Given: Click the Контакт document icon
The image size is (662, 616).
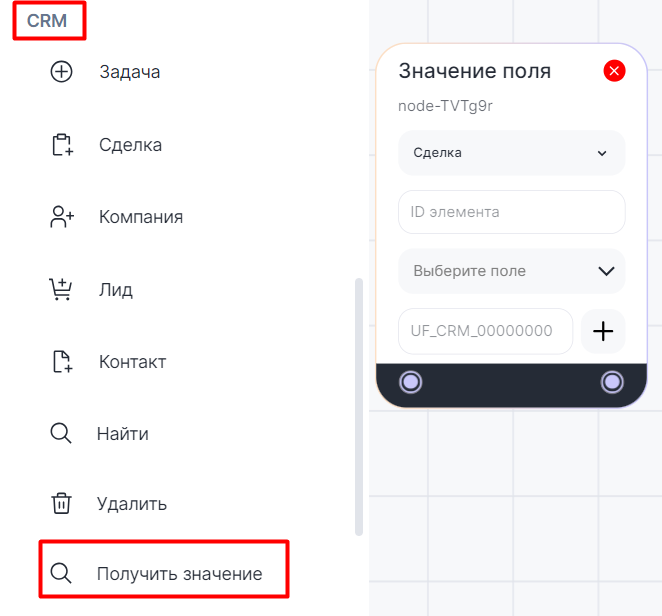Looking at the screenshot, I should [62, 362].
